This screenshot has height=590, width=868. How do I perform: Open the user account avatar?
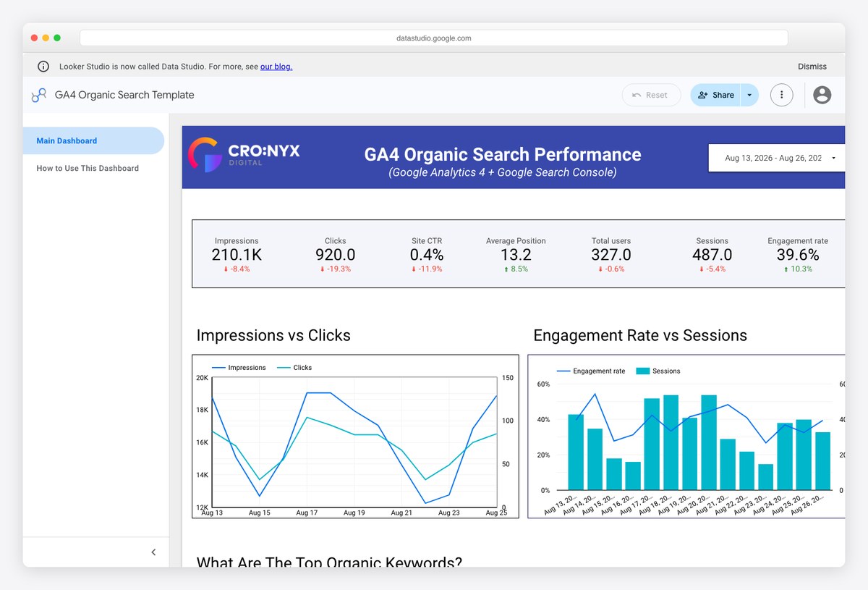coord(822,95)
